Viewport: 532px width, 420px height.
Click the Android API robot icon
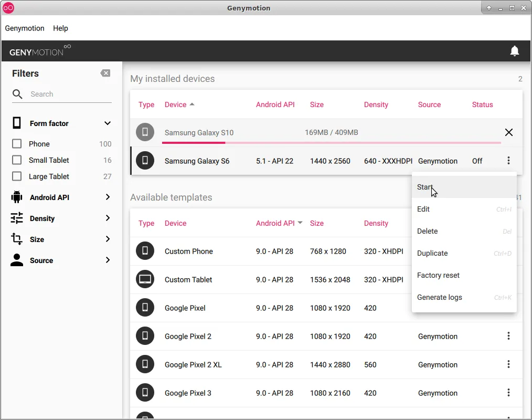click(17, 197)
